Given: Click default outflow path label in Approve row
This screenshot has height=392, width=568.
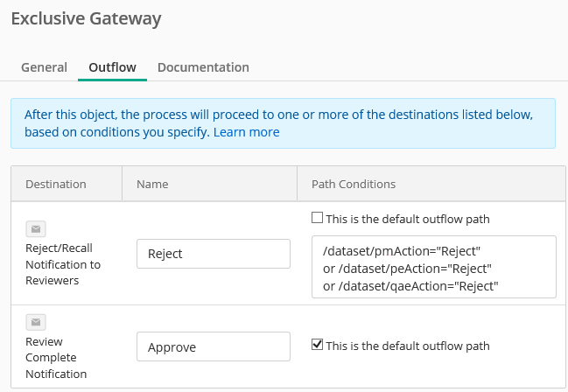Looking at the screenshot, I should pyautogui.click(x=408, y=346).
